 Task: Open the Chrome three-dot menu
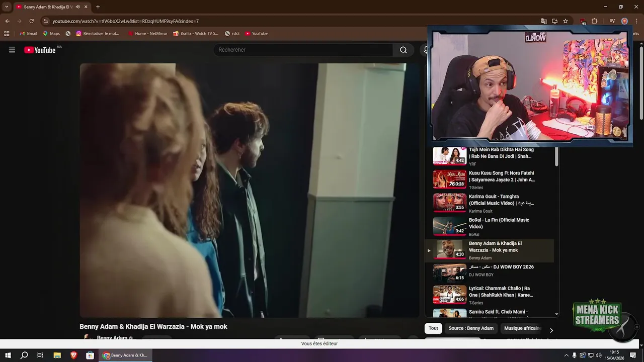[x=636, y=21]
